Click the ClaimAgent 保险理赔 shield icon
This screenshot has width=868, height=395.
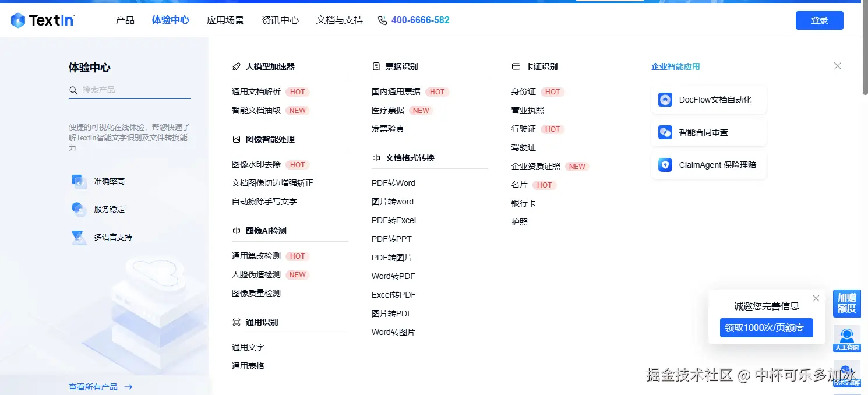tap(665, 165)
